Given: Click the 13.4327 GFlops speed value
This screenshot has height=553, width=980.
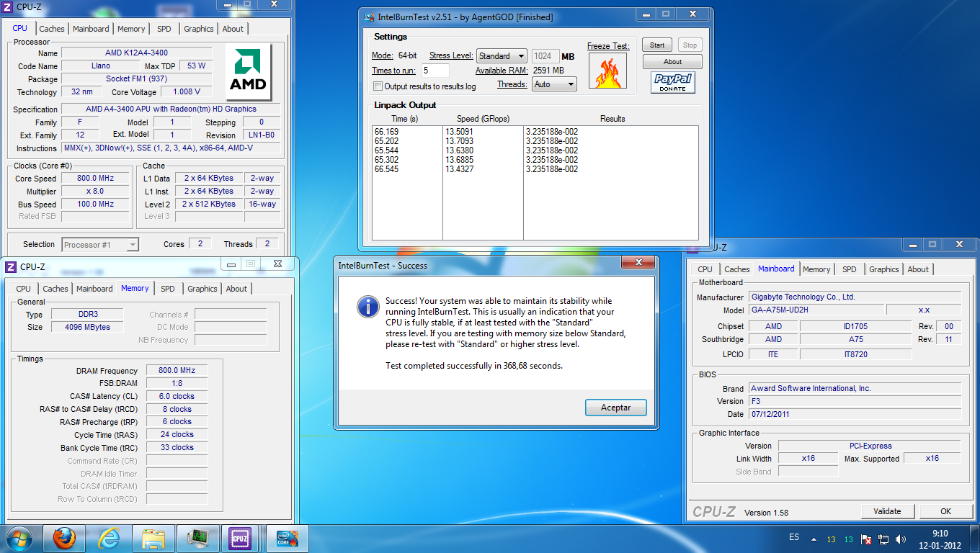Looking at the screenshot, I should tap(459, 169).
